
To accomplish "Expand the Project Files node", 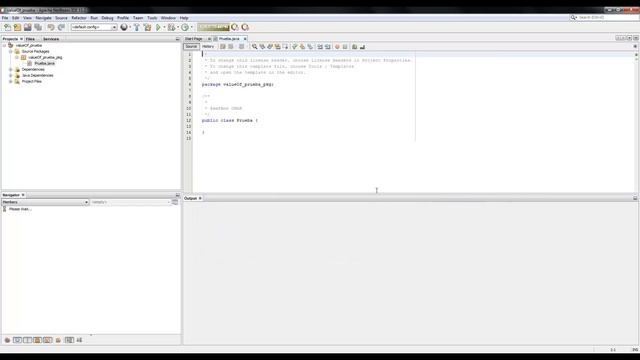I will click(11, 82).
